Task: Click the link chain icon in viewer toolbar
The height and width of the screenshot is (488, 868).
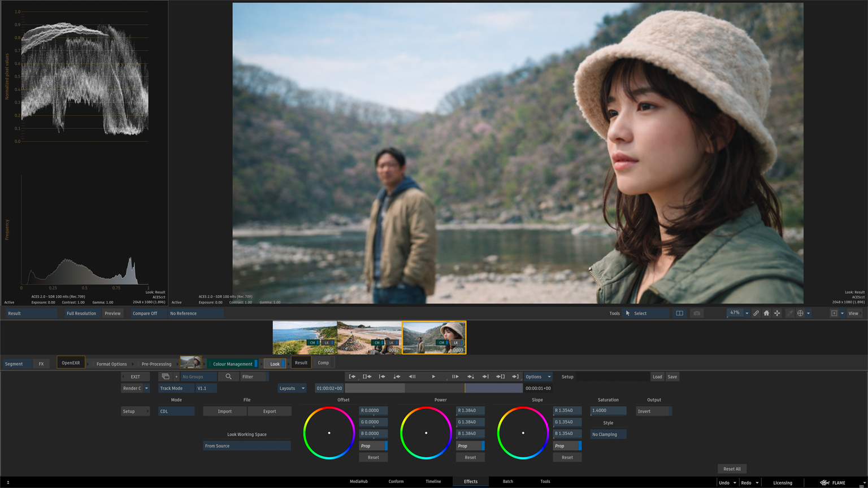Action: click(756, 313)
